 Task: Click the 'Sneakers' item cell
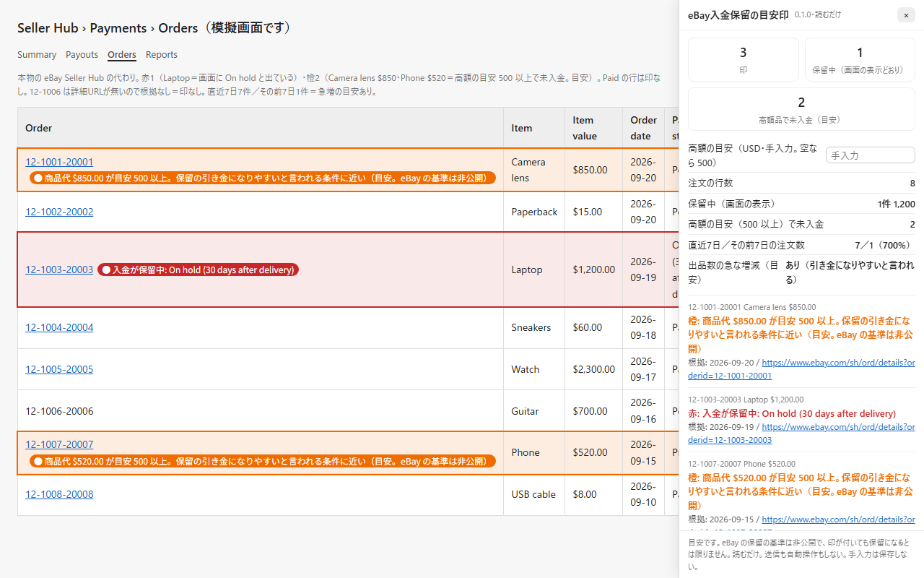tap(534, 327)
